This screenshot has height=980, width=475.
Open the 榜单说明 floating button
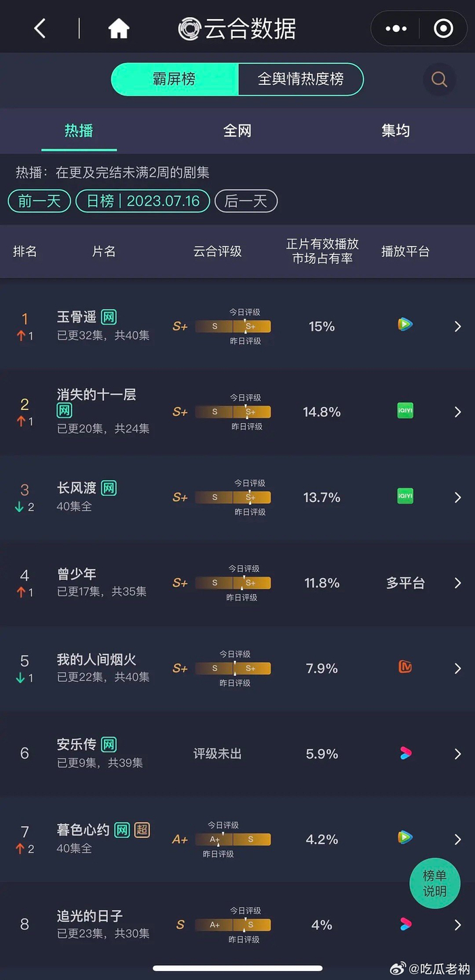(435, 883)
